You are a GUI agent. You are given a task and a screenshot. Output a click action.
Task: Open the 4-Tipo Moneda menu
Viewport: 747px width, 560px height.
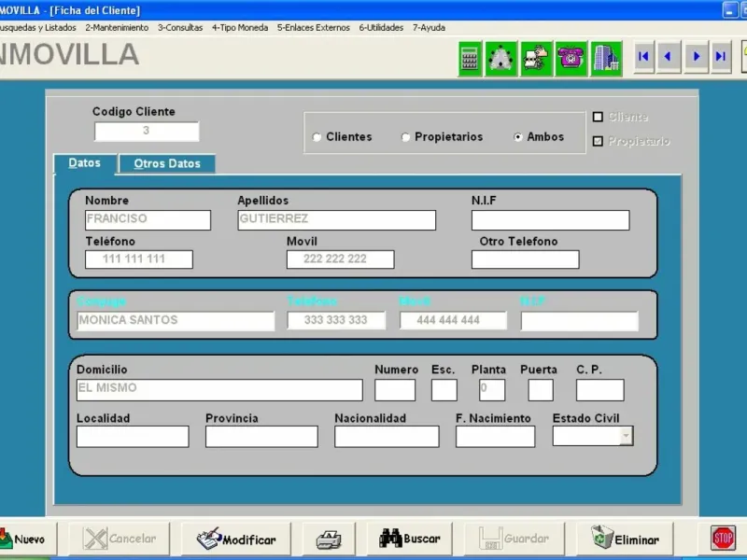pos(240,28)
